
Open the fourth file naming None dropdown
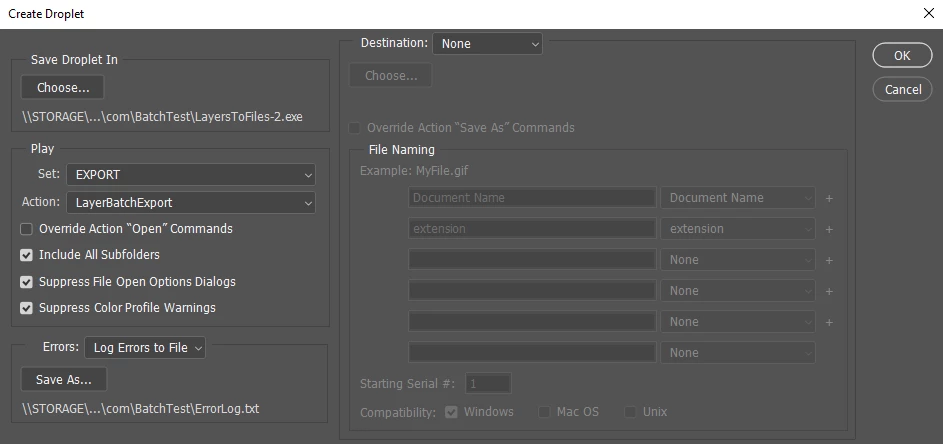pos(738,291)
